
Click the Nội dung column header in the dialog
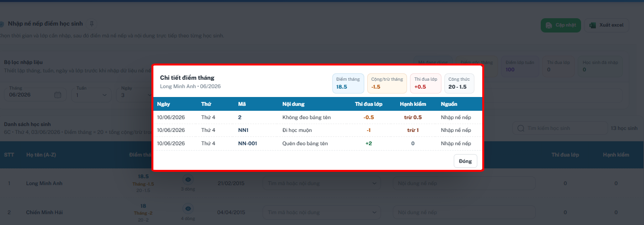click(x=293, y=104)
